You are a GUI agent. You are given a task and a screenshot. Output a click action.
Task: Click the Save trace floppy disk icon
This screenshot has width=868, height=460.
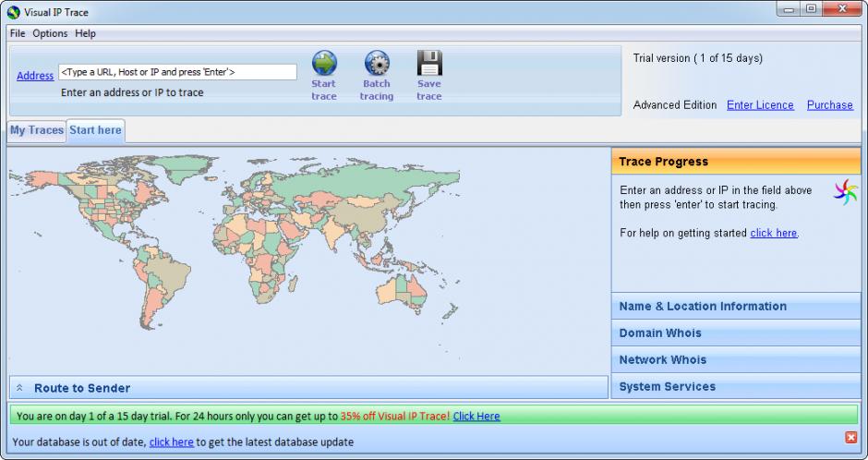tap(429, 63)
